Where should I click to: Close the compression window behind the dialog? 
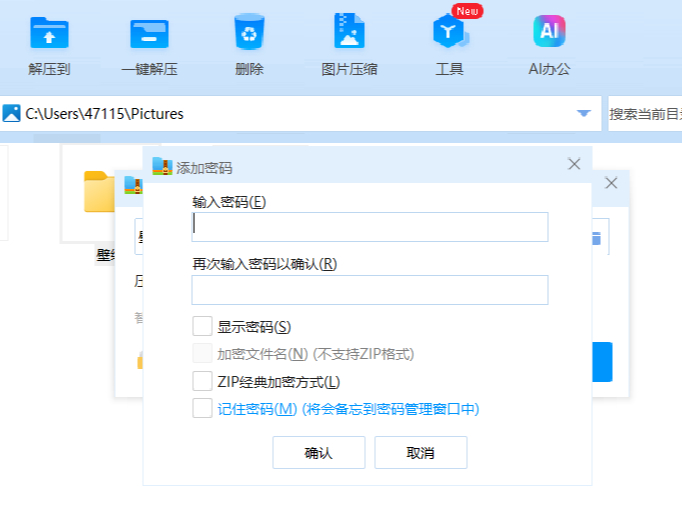tap(611, 183)
